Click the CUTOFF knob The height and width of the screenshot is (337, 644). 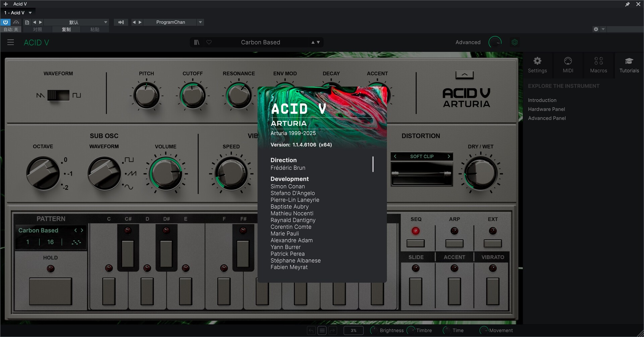click(193, 95)
